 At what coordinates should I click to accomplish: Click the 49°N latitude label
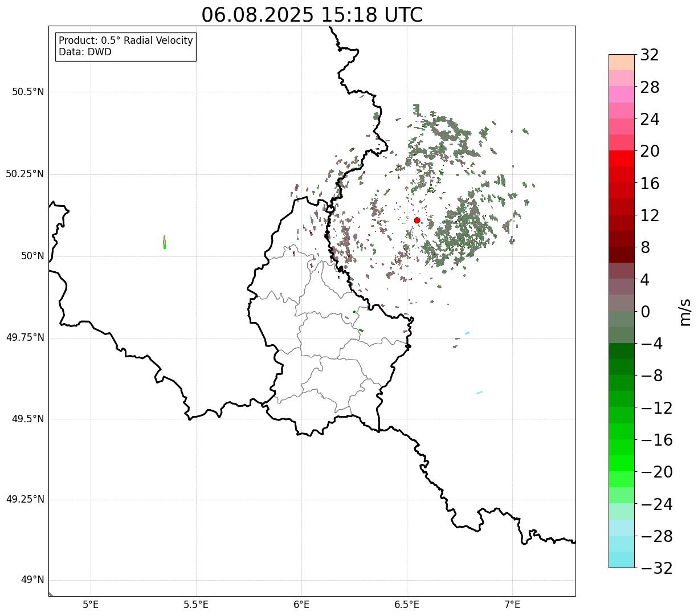32,580
